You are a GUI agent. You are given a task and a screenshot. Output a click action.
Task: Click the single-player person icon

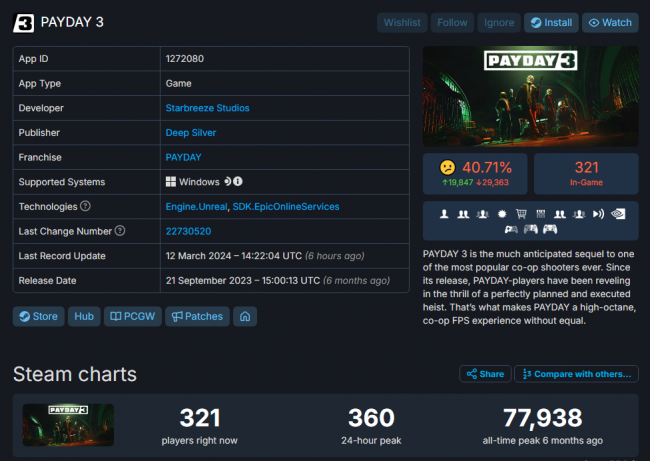click(x=444, y=214)
